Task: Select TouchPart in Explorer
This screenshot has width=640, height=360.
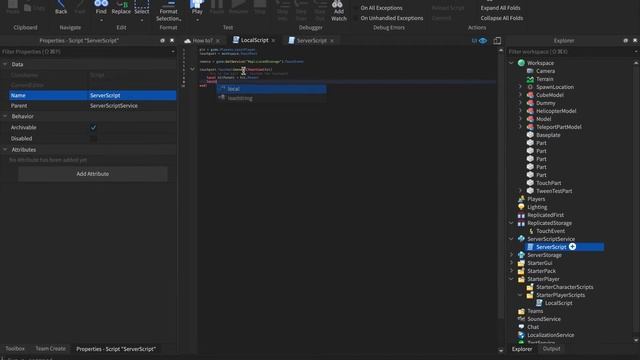Action: (549, 183)
